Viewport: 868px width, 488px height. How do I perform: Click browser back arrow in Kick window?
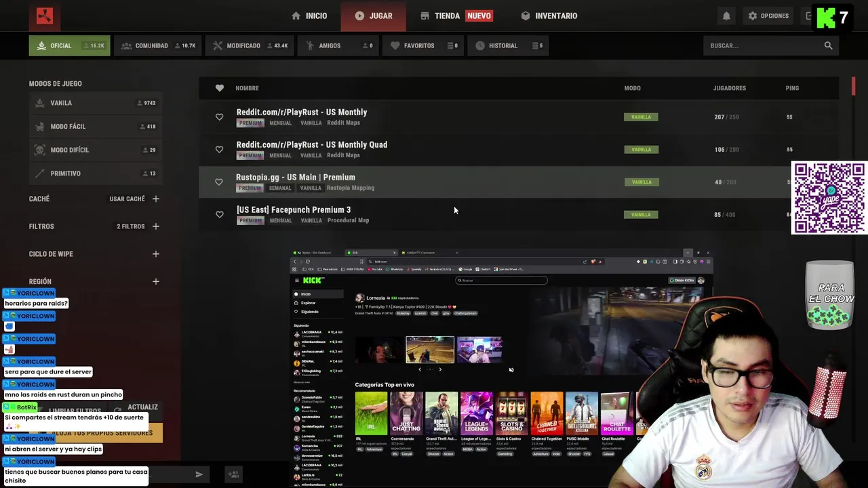point(294,262)
